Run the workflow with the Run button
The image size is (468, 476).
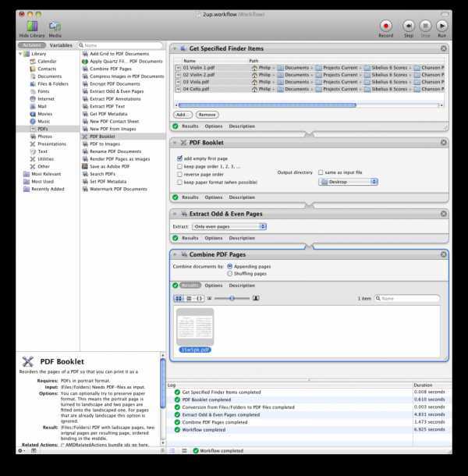[x=442, y=26]
